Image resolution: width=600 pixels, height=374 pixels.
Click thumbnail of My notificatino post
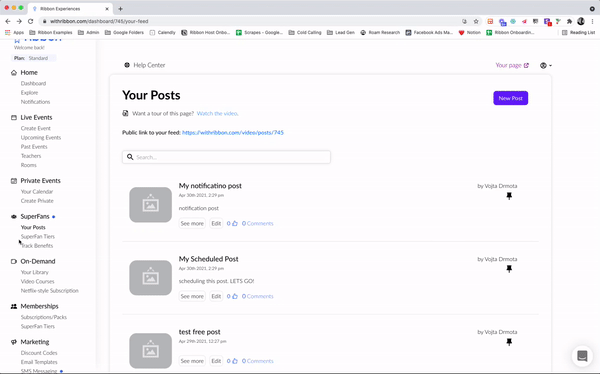tap(150, 205)
